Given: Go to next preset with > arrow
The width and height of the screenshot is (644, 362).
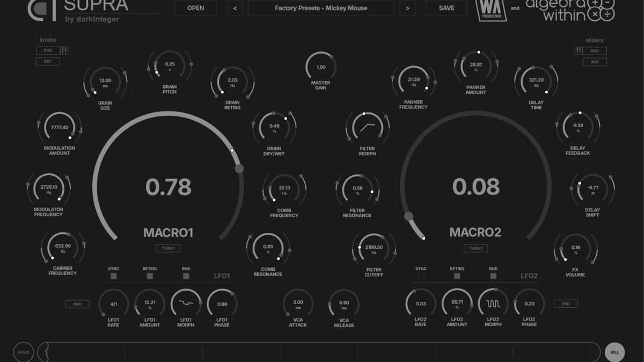Looking at the screenshot, I should (407, 8).
